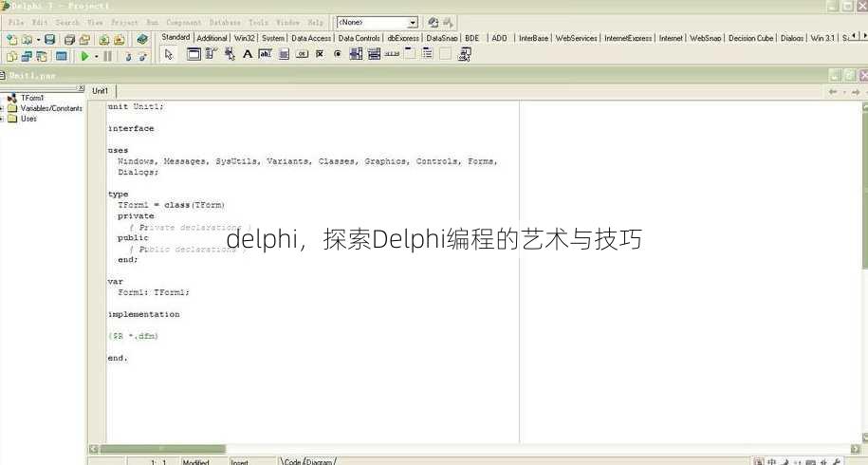868x465 pixels.
Task: Click Add File to Project icon
Action: [104, 39]
